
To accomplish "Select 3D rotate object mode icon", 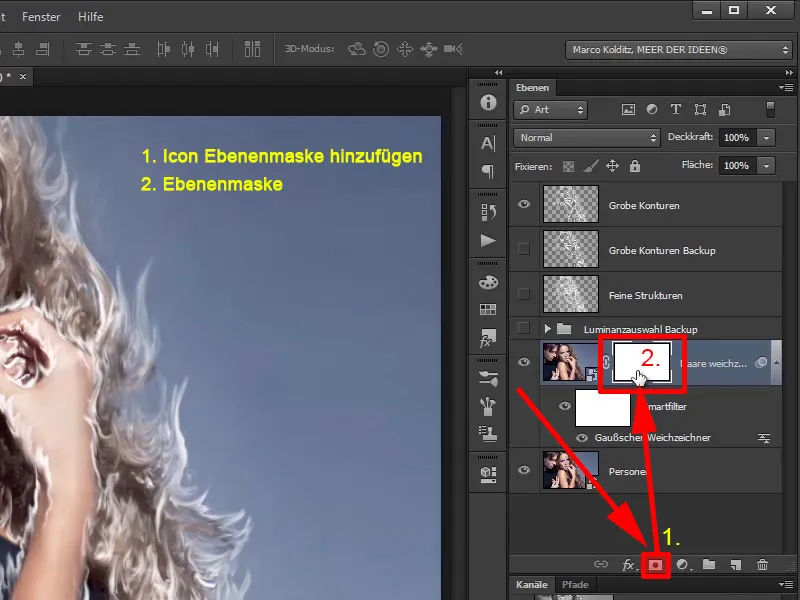I will tap(357, 49).
